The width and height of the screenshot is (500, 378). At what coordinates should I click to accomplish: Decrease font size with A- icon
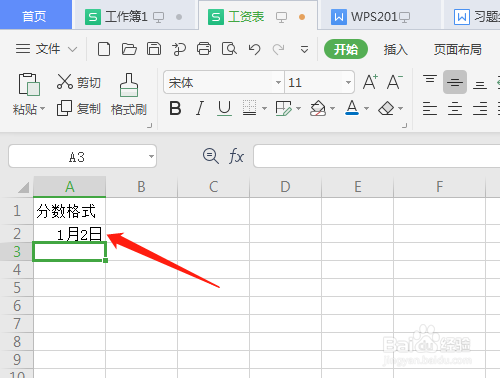[x=395, y=82]
